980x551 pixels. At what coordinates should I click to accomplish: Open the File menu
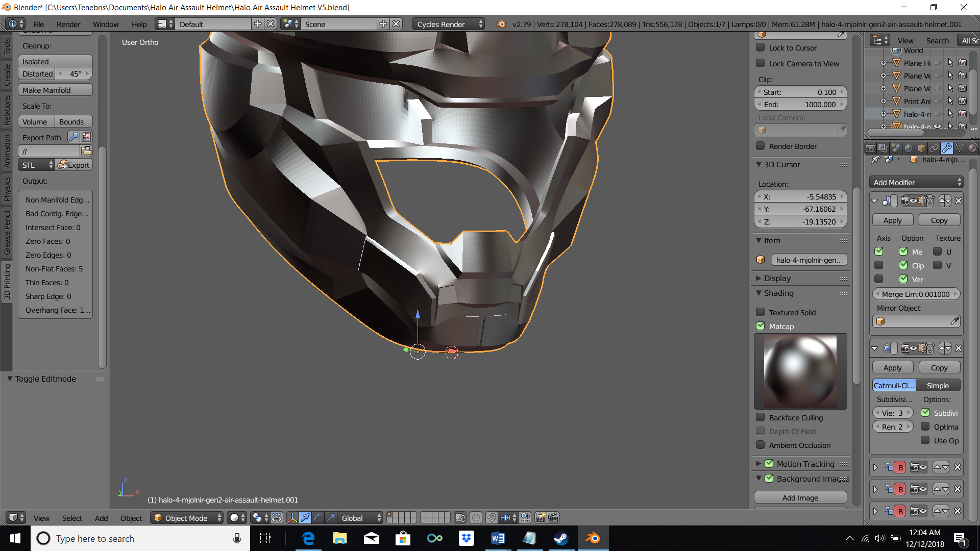pyautogui.click(x=38, y=24)
